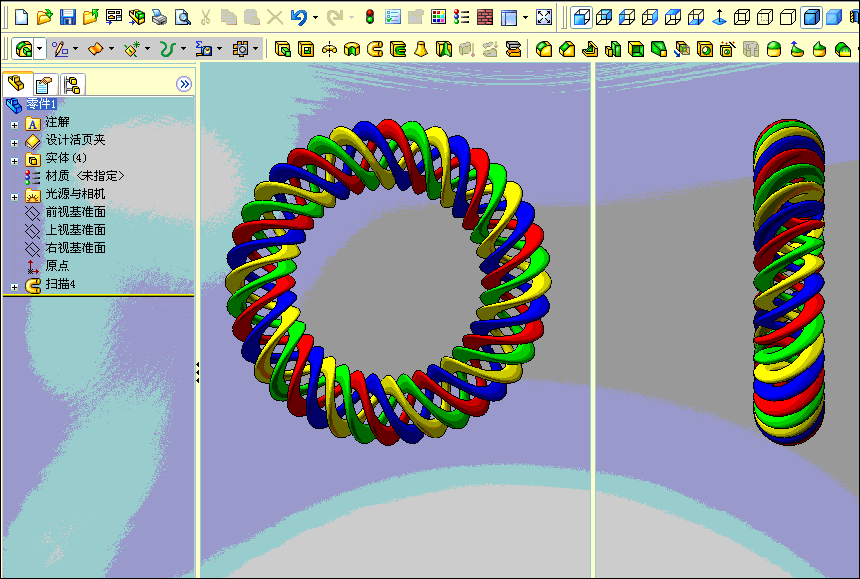
Task: Rebuild the model with traffic light icon
Action: 370,16
